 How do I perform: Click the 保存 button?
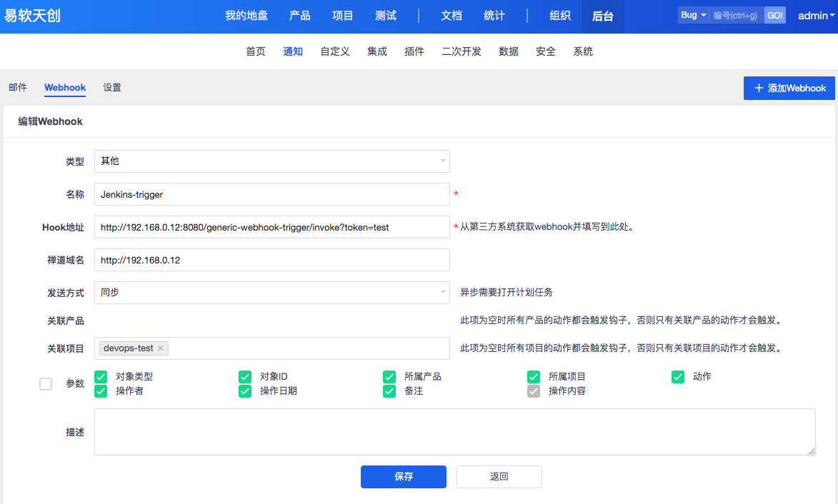[404, 477]
